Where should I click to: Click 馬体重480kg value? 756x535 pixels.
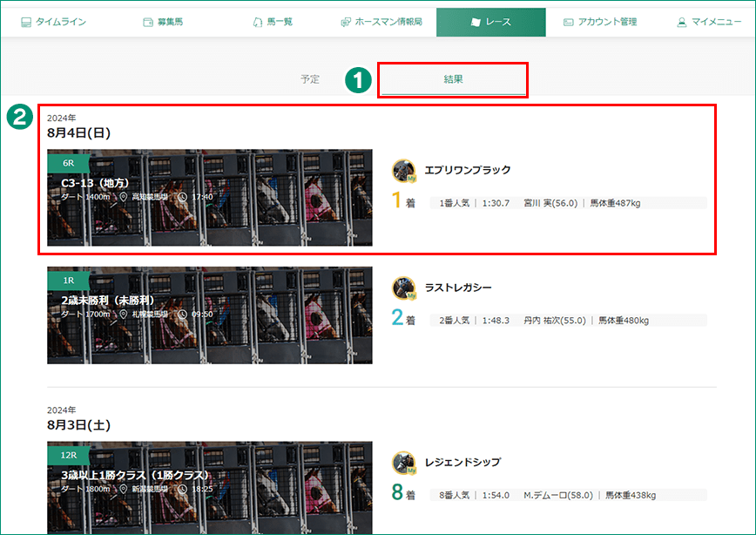(x=624, y=321)
